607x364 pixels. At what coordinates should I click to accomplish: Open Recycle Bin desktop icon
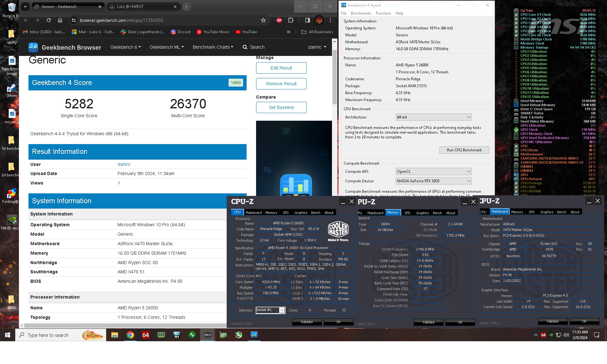tap(11, 10)
